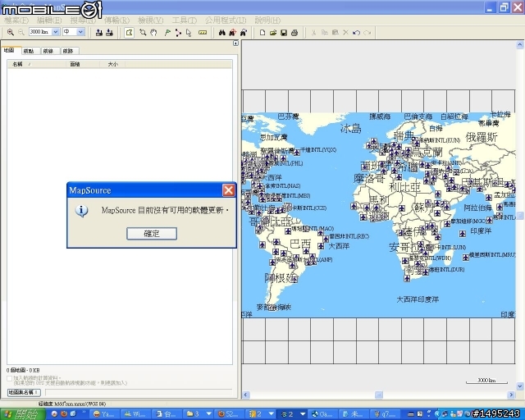This screenshot has width=525, height=420.
Task: Open the 公用程式(U) menu
Action: click(226, 20)
